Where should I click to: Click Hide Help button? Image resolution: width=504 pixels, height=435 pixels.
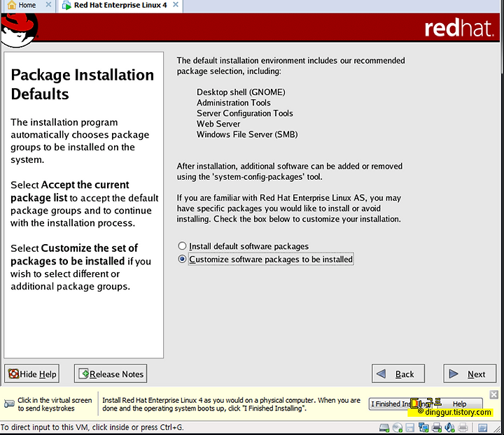tap(31, 373)
